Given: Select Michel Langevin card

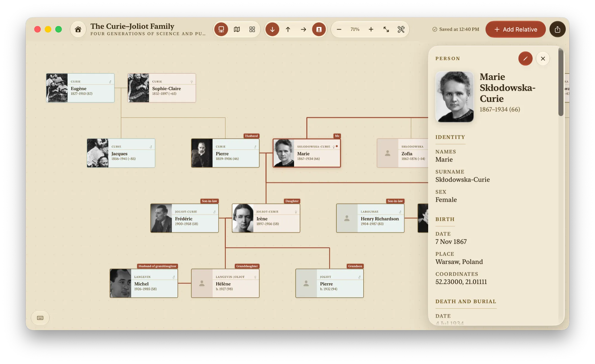Looking at the screenshot, I should click(144, 283).
